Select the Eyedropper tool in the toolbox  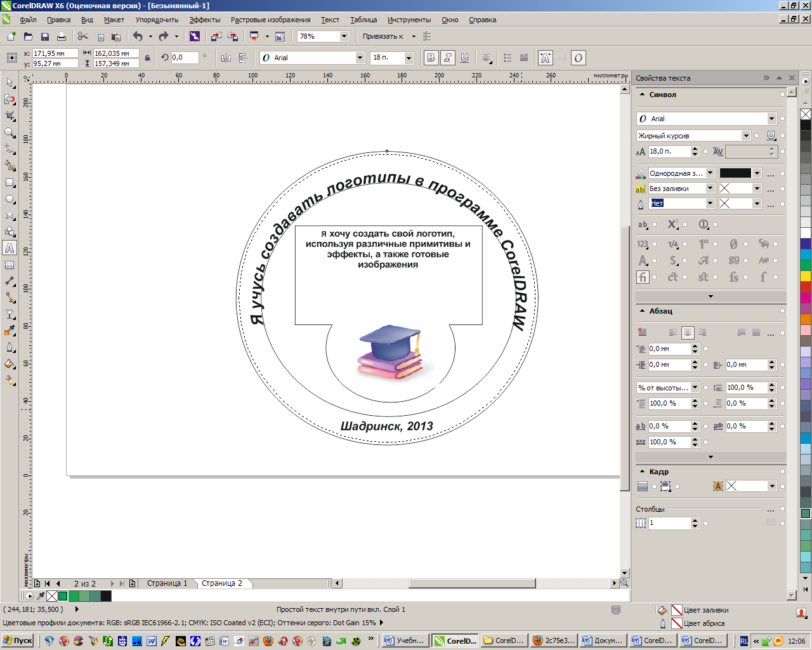pyautogui.click(x=10, y=331)
